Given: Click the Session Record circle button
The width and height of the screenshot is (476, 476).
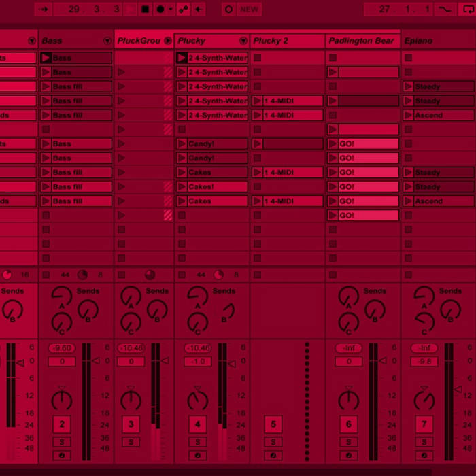Looking at the screenshot, I should 228,10.
